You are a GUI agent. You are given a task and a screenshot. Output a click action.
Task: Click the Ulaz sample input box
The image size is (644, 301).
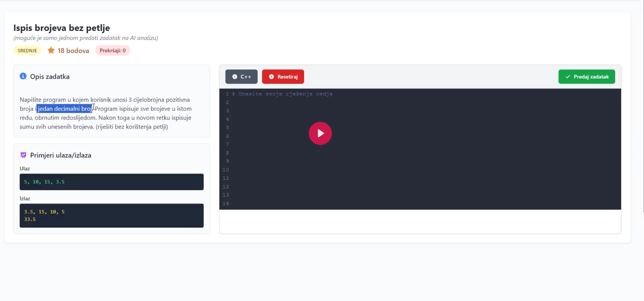click(x=111, y=182)
